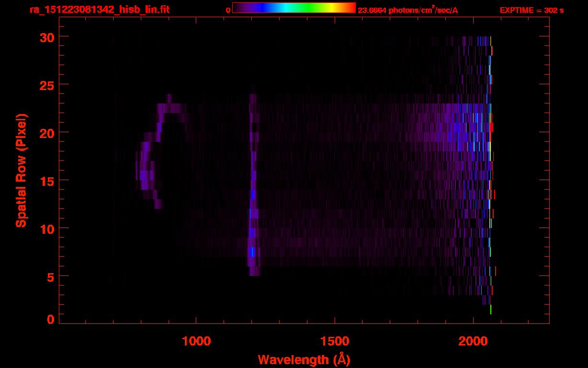
Task: Select the Spatial Row (Pixel) axis title
Action: click(21, 170)
